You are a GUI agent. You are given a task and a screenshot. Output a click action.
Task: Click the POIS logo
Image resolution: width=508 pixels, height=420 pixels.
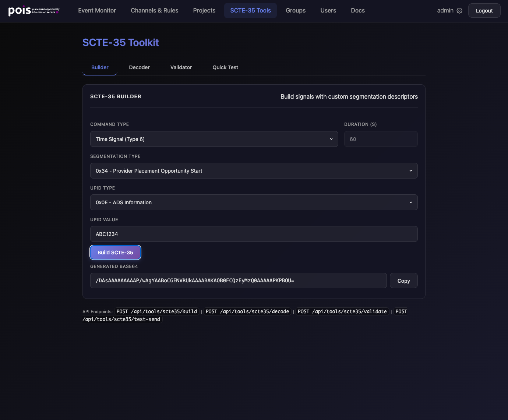point(33,11)
